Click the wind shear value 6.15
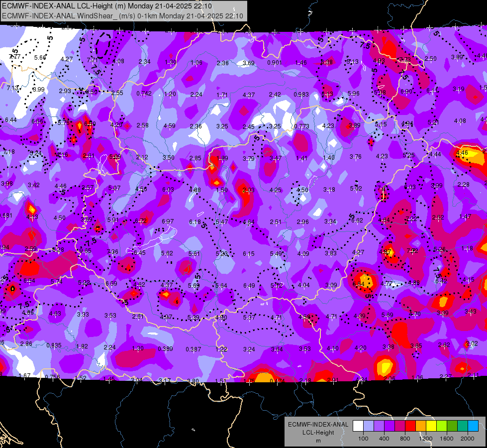Image resolution: width=487 pixels, height=448 pixels. coord(248,254)
